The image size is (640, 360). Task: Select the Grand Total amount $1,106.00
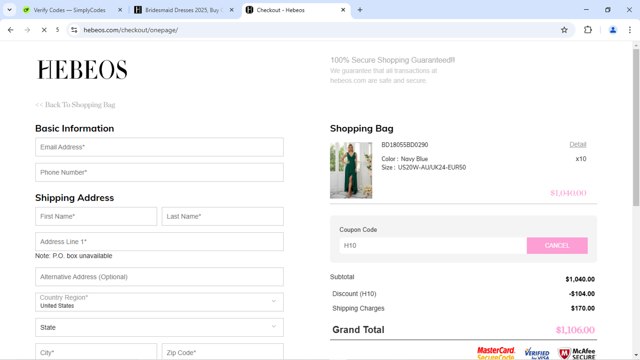(x=575, y=330)
